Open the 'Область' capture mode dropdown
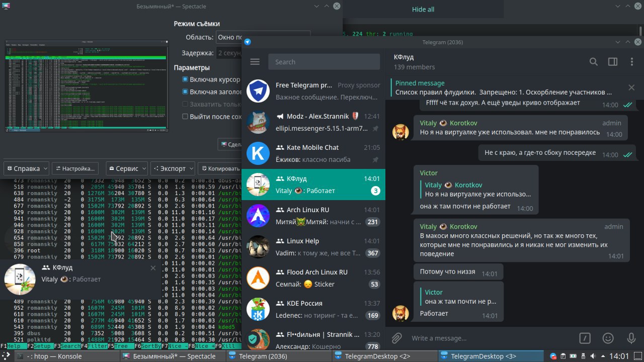The image size is (644, 362). point(263,37)
